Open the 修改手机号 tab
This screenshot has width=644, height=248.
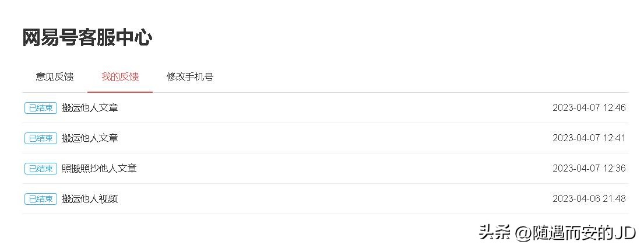(190, 77)
